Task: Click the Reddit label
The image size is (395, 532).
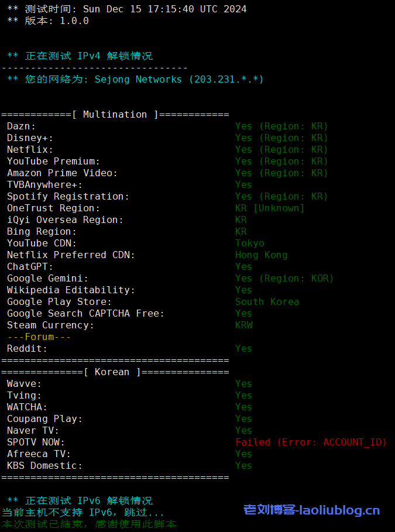Action: 27,349
